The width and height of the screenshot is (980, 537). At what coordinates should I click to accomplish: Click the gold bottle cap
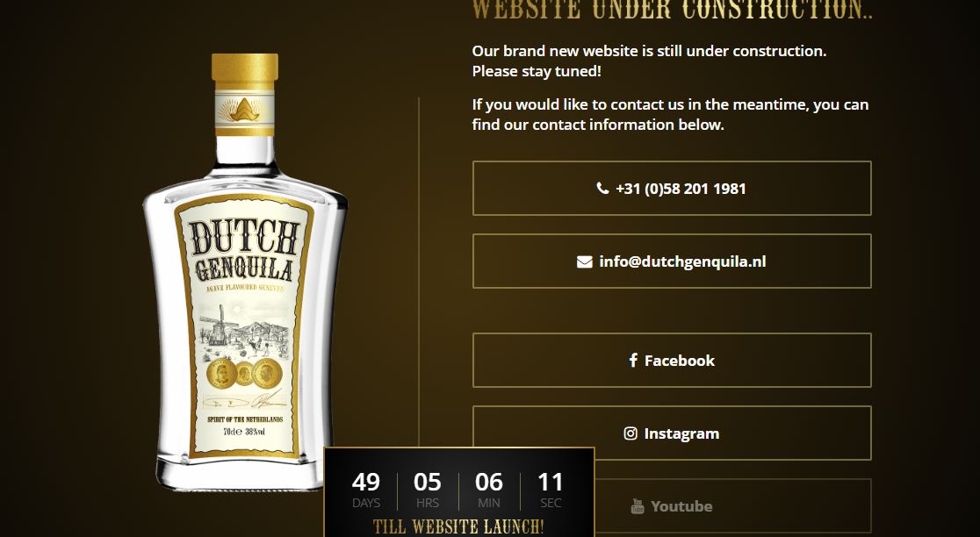point(245,70)
